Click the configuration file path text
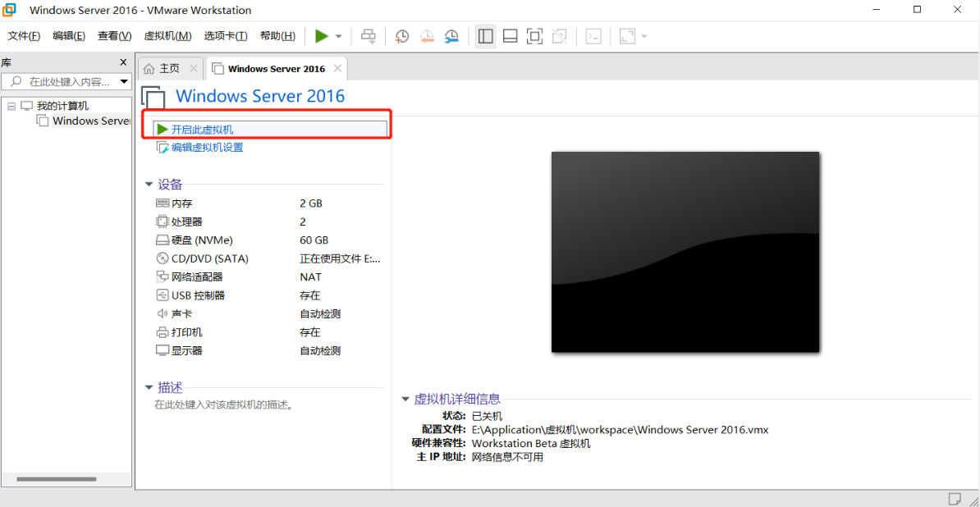980x507 pixels. pos(620,430)
